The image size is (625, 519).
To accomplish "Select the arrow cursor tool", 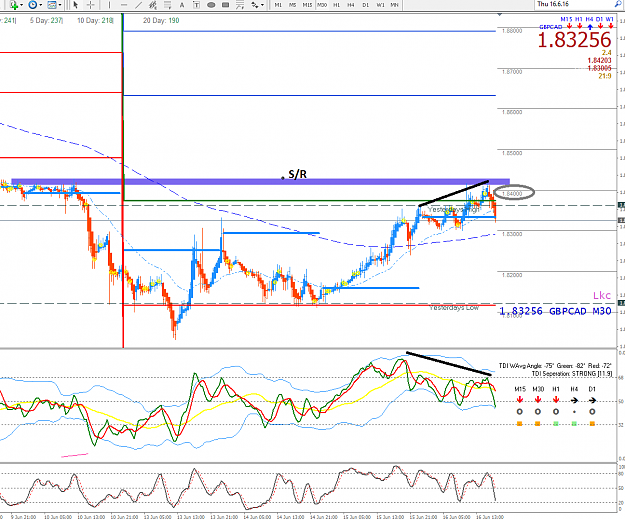I will [x=76, y=5].
